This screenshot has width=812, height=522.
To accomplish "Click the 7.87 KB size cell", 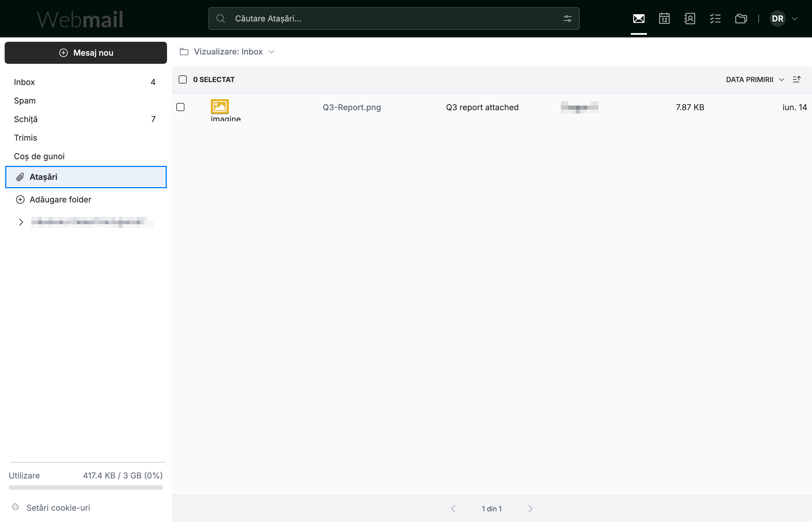I will coord(690,108).
